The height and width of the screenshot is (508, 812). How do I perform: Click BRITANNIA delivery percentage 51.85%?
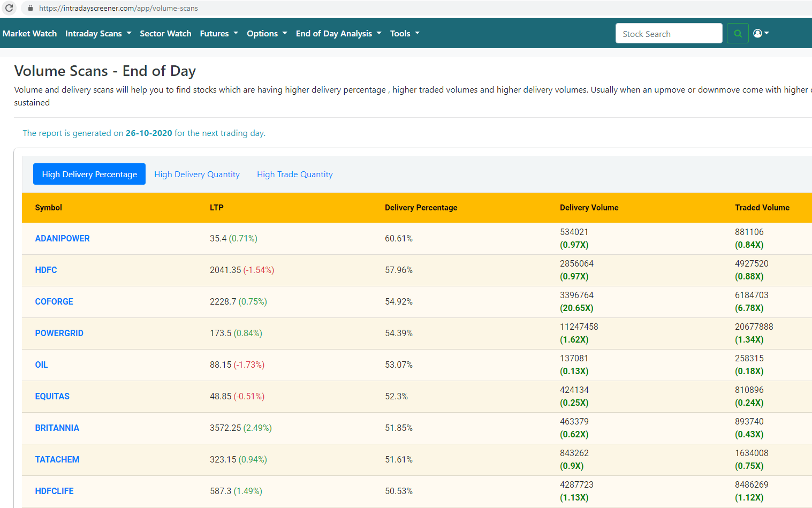pyautogui.click(x=399, y=428)
